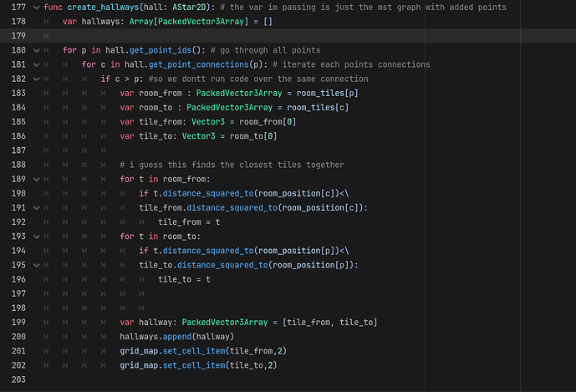
Task: Fold the 'for t in room_to' loop at line 193
Action: coord(37,237)
